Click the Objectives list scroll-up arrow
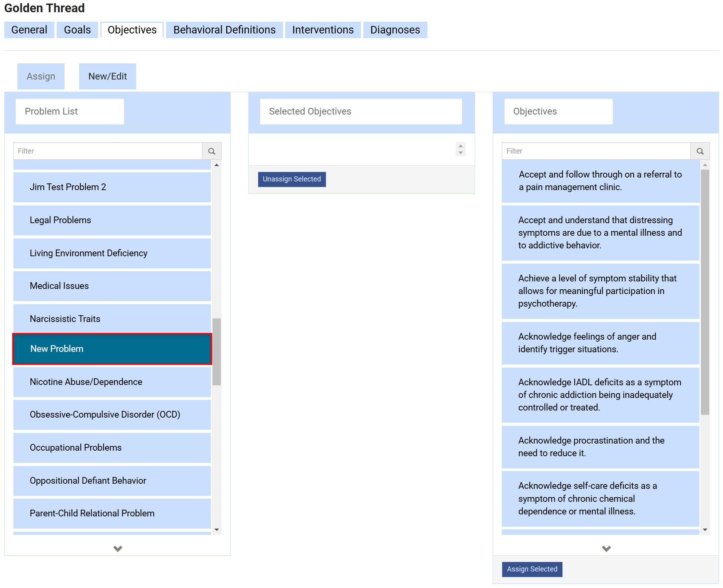Image resolution: width=723 pixels, height=588 pixels. pos(705,165)
